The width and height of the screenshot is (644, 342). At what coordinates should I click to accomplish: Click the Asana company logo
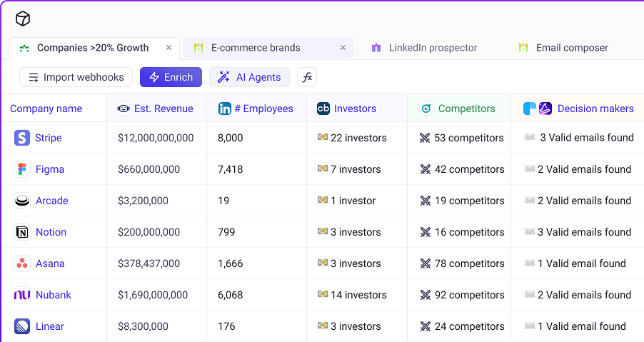(x=22, y=263)
